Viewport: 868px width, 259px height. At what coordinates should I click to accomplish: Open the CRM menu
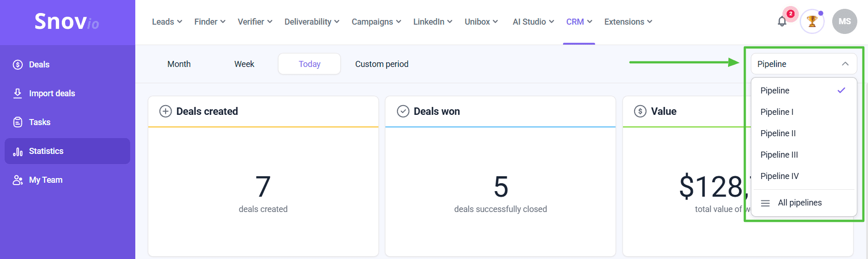[x=579, y=22]
